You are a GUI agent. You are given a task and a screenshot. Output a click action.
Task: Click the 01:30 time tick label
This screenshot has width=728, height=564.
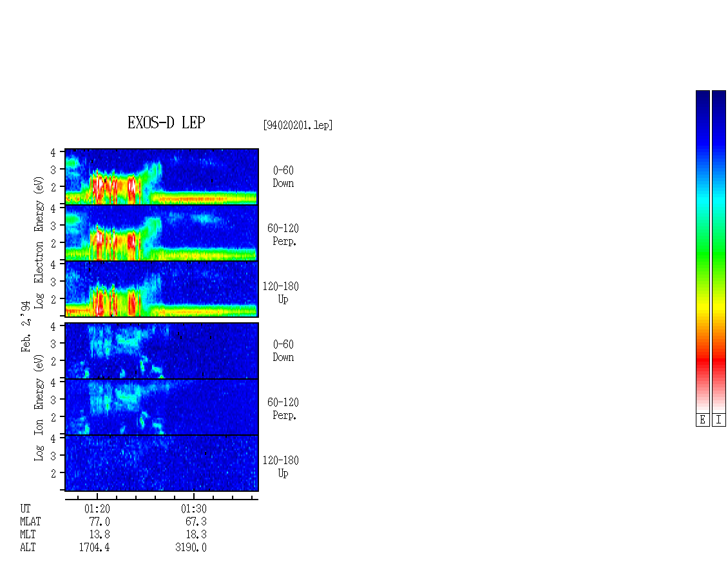[194, 509]
